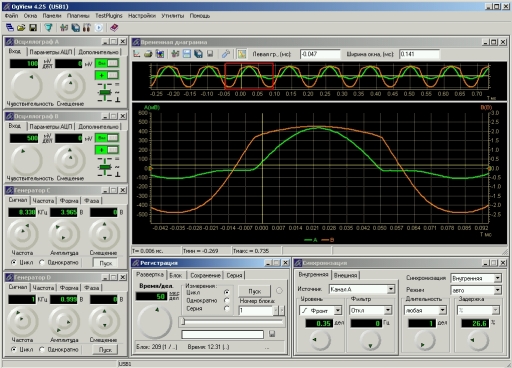This screenshot has height=368, width=512.
Task: Open the Плагины menu
Action: (78, 16)
